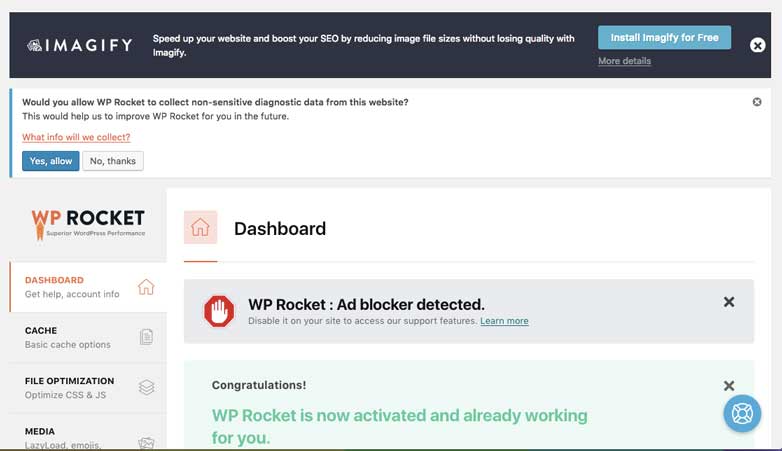
Task: Click the Cache document icon
Action: (146, 337)
